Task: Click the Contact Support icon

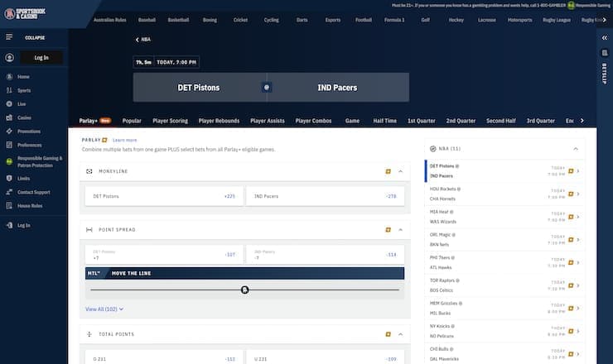Action: point(9,192)
